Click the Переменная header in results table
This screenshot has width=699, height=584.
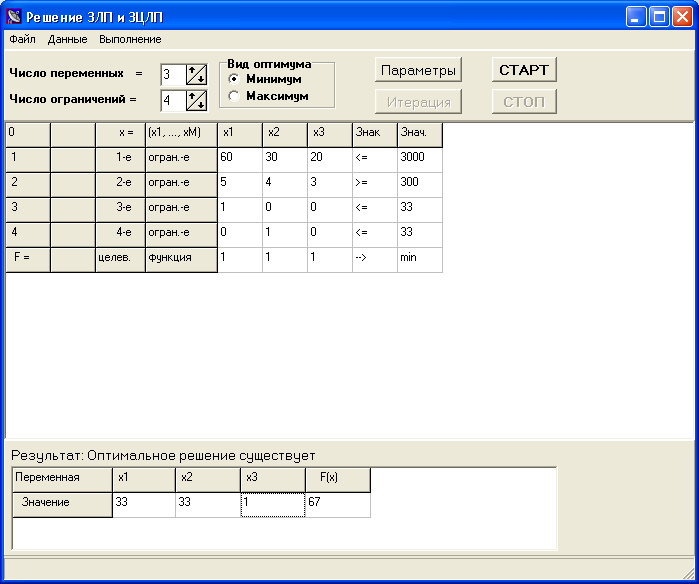(x=62, y=480)
